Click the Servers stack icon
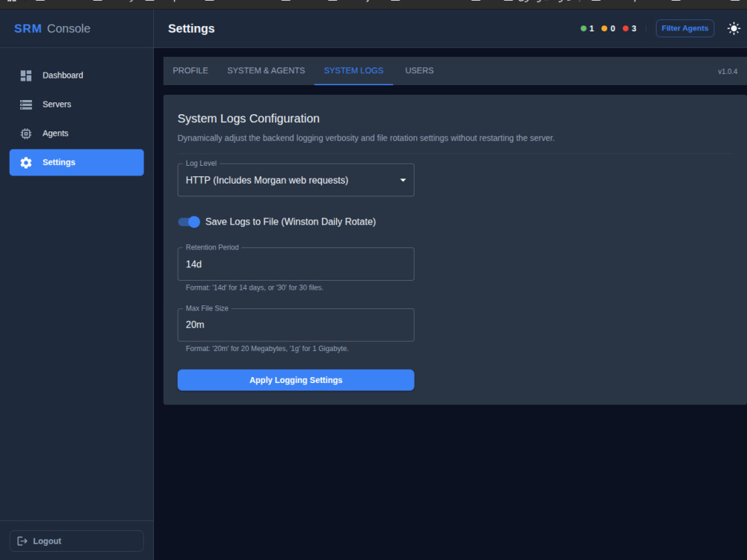This screenshot has height=560, width=747. [x=26, y=105]
